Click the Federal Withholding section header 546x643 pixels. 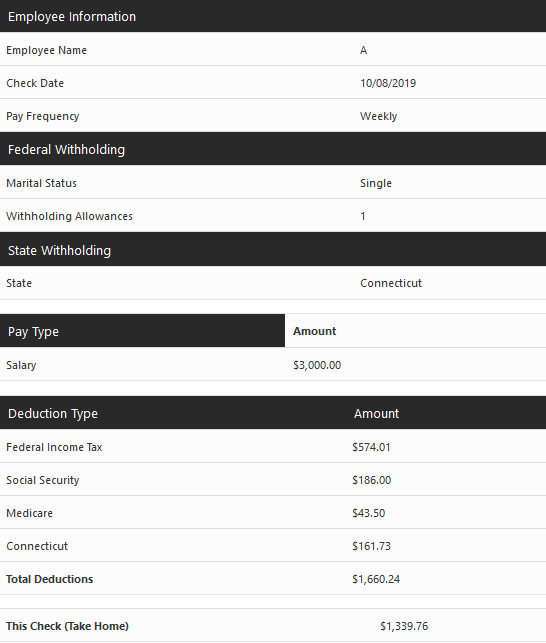click(273, 149)
